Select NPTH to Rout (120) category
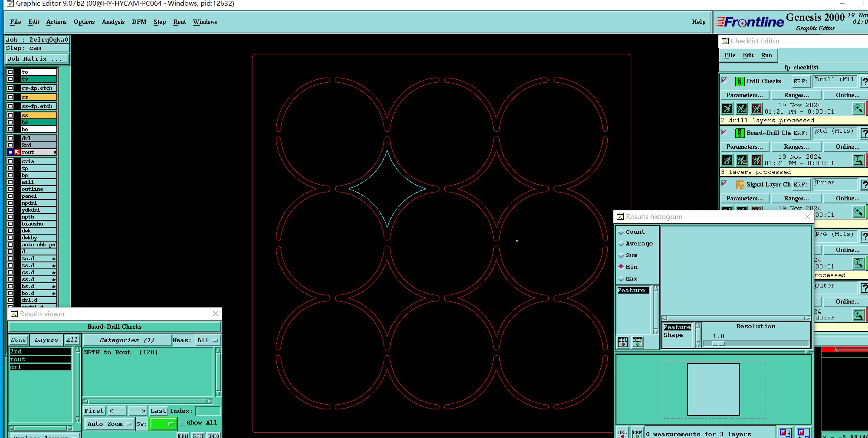The width and height of the screenshot is (868, 438). (121, 352)
